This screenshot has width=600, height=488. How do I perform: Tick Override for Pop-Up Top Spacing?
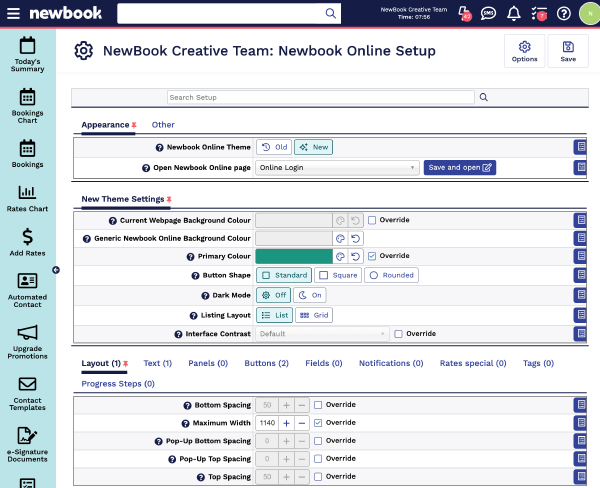coord(318,459)
